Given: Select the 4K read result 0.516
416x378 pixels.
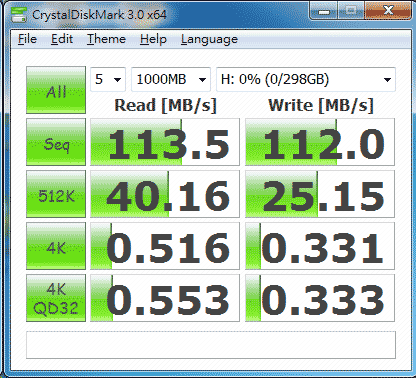Looking at the screenshot, I should 165,246.
